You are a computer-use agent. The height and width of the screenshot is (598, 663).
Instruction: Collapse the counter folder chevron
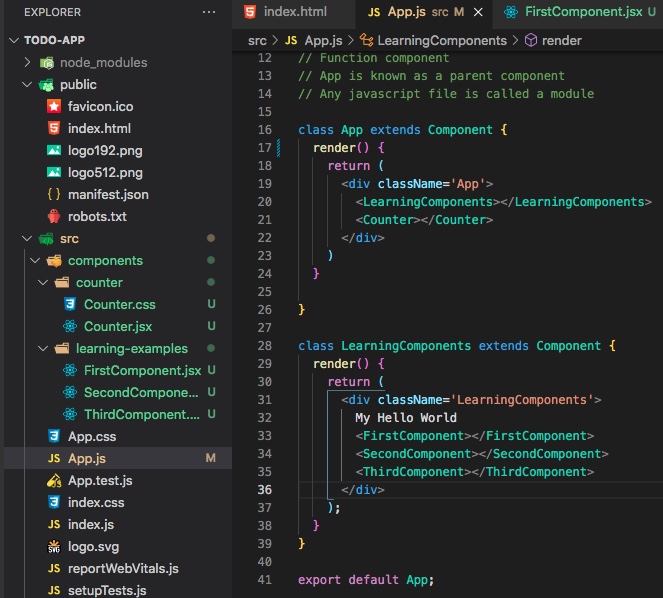point(43,283)
